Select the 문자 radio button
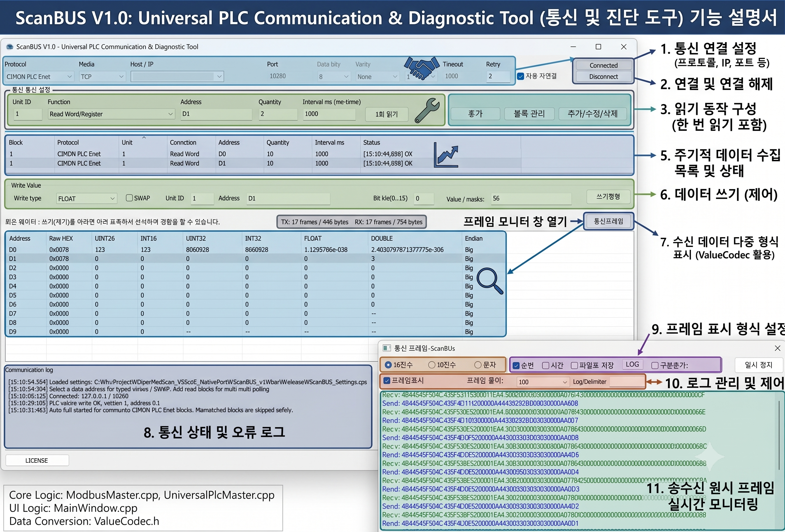Image resolution: width=785 pixels, height=532 pixels. pos(478,365)
